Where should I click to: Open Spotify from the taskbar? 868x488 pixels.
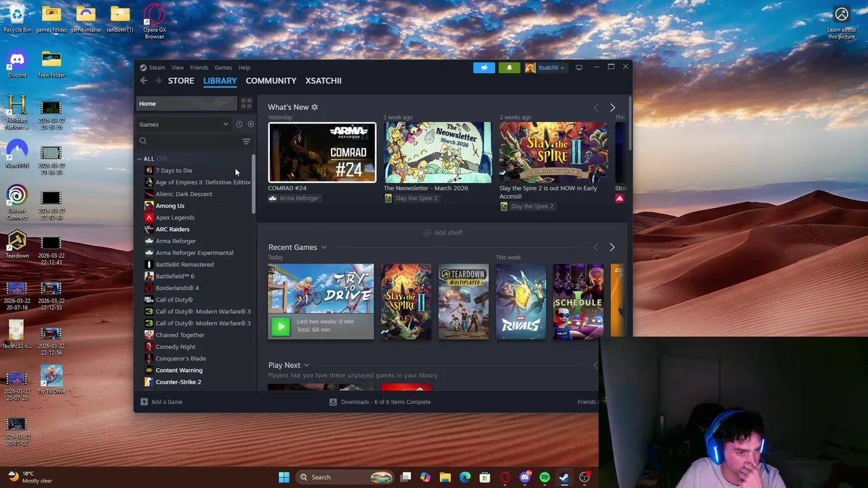pos(545,477)
